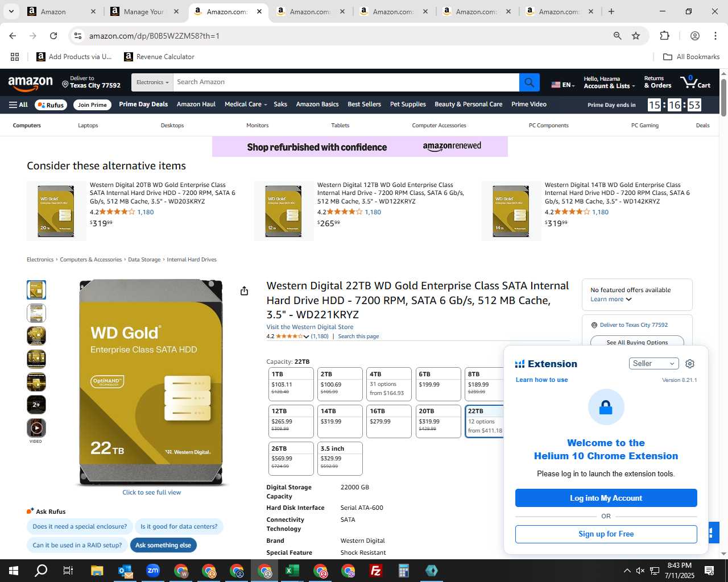Select the 6TB capacity option
The image size is (728, 582).
tap(438, 384)
